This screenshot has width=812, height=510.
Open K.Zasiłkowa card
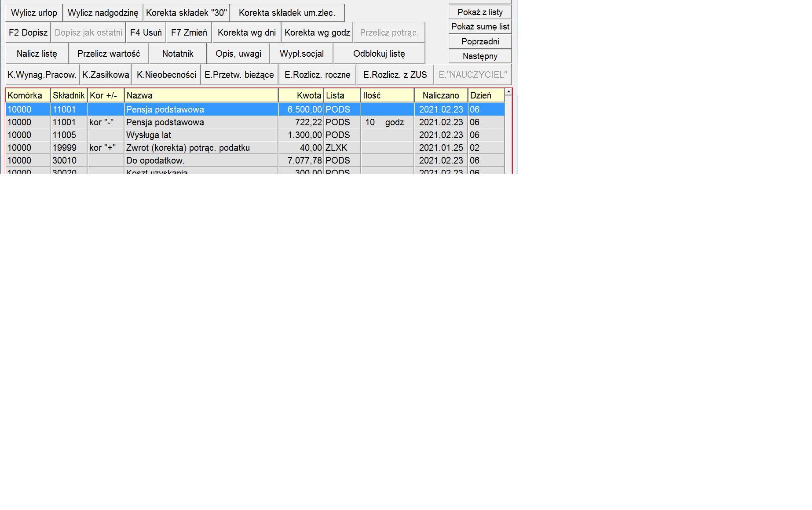(106, 75)
